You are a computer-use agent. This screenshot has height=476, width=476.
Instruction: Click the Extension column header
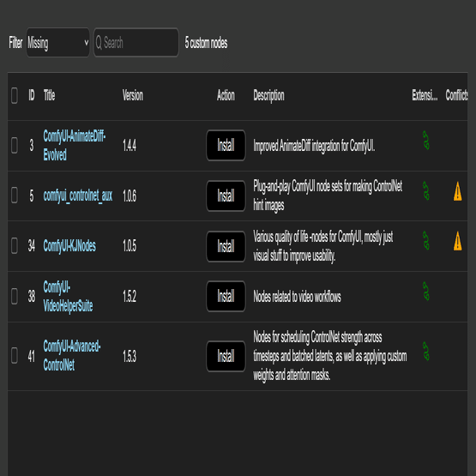425,95
